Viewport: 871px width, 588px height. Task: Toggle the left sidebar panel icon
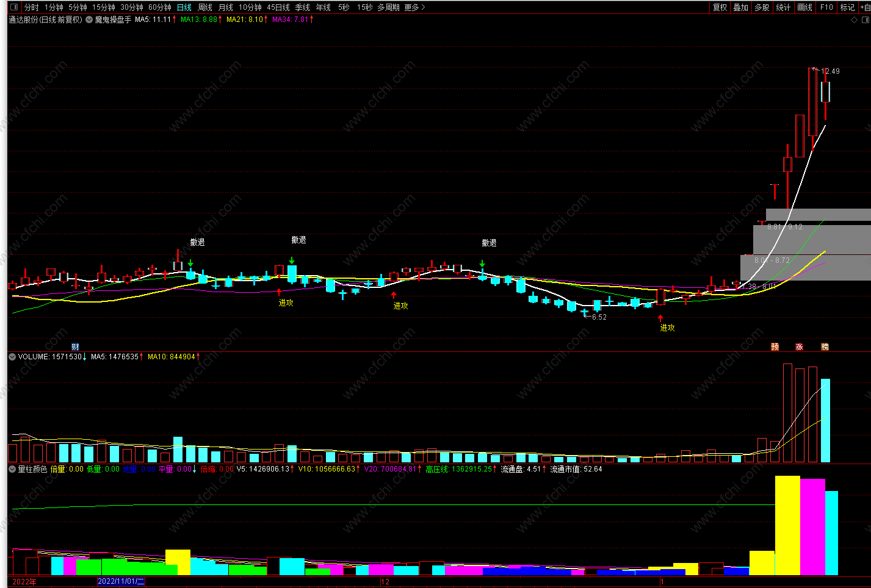pos(15,7)
